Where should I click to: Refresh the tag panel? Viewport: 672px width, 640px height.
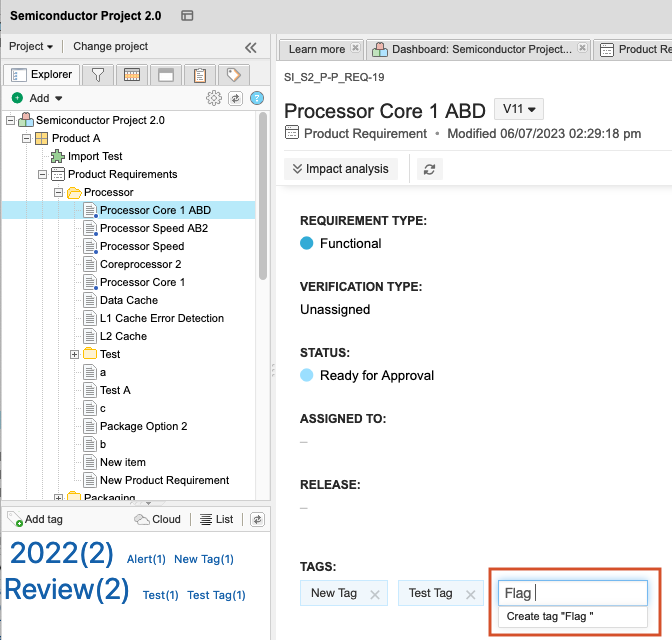[x=257, y=519]
